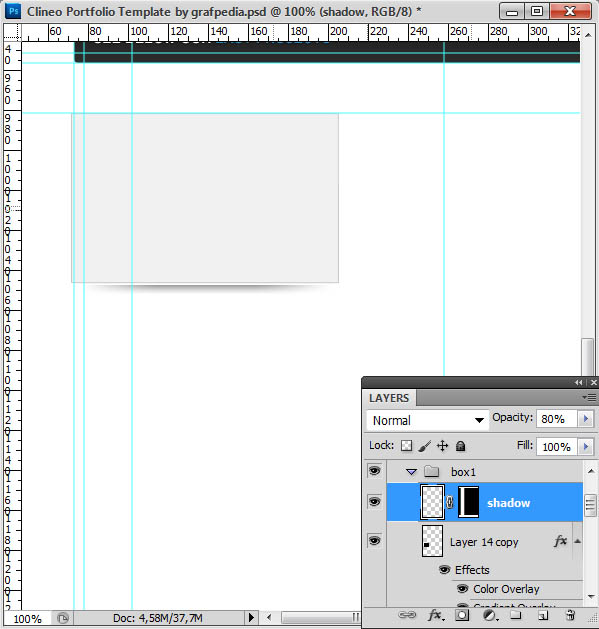Add a layer mask with the mask icon

click(x=462, y=615)
